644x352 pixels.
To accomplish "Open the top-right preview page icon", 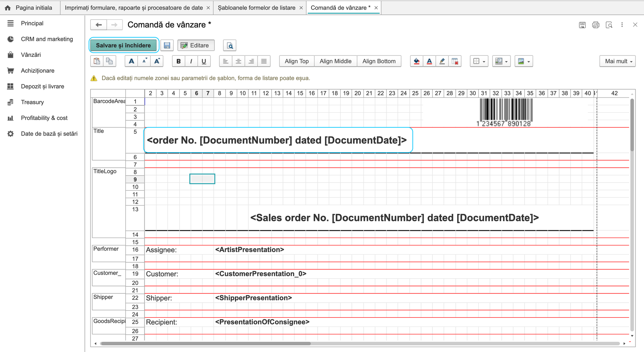I will click(609, 25).
